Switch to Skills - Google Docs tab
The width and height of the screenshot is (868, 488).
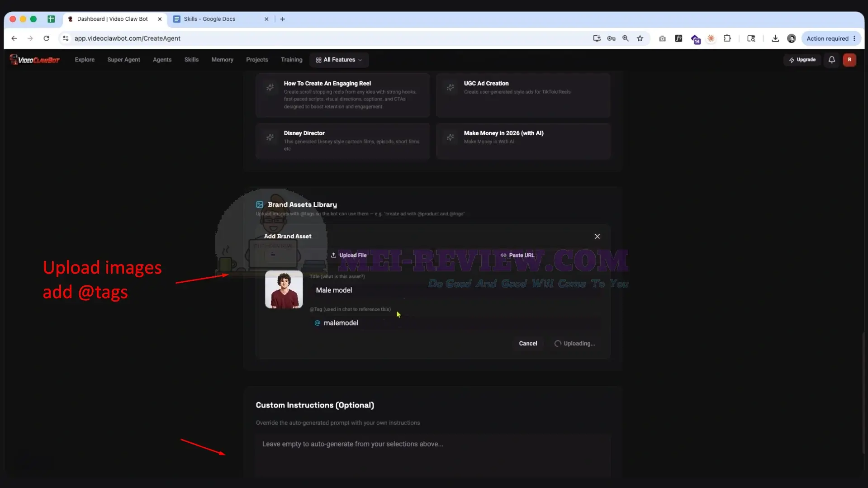click(220, 19)
